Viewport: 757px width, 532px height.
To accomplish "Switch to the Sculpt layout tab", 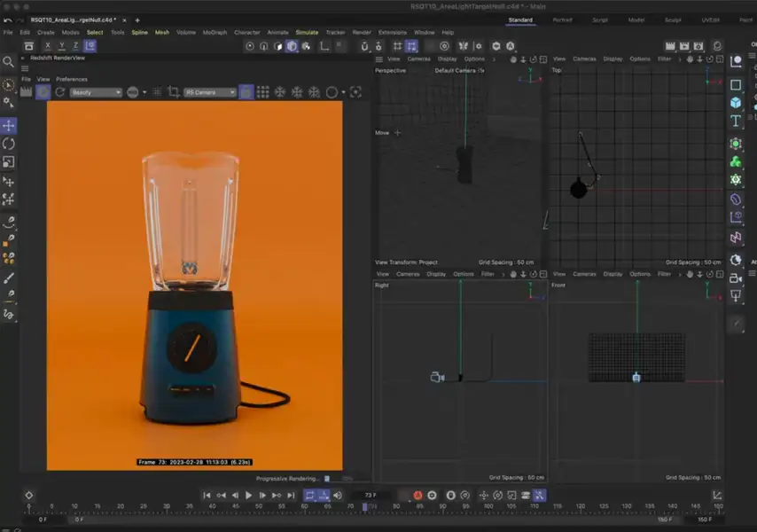I will pyautogui.click(x=673, y=20).
